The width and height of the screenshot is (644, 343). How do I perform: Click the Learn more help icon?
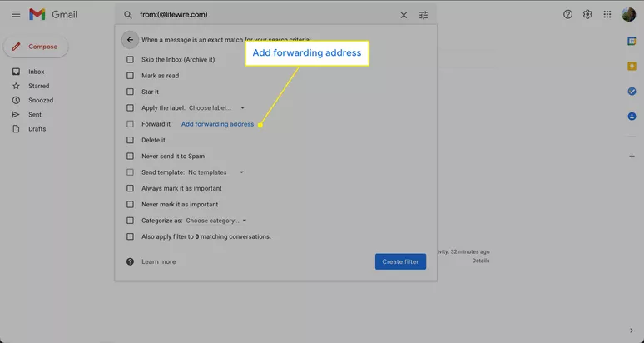[x=130, y=261]
